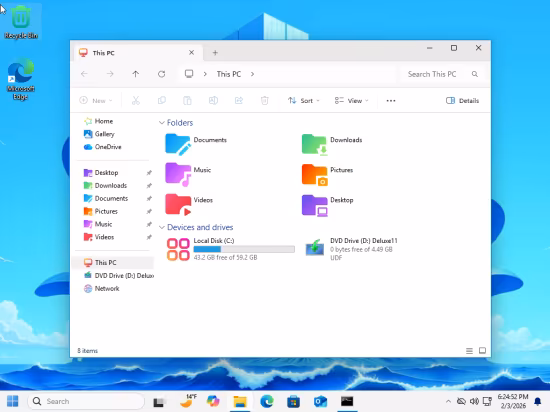Click the search magnifier in Search This PC

(x=475, y=74)
